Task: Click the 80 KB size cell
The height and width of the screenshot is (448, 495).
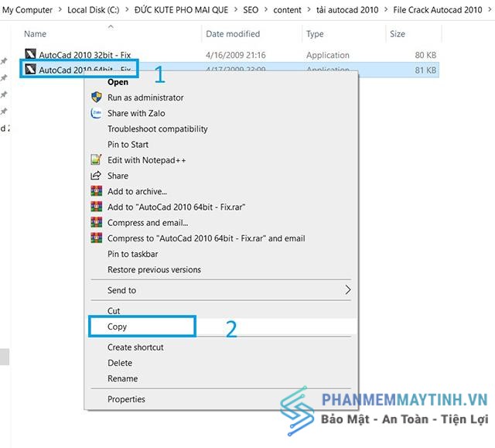Action: click(425, 55)
